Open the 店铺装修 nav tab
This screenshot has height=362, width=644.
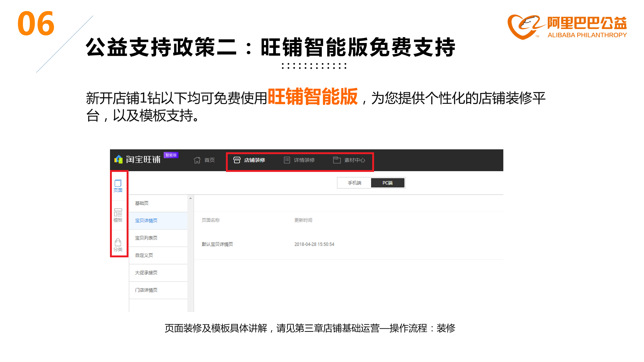pos(249,160)
